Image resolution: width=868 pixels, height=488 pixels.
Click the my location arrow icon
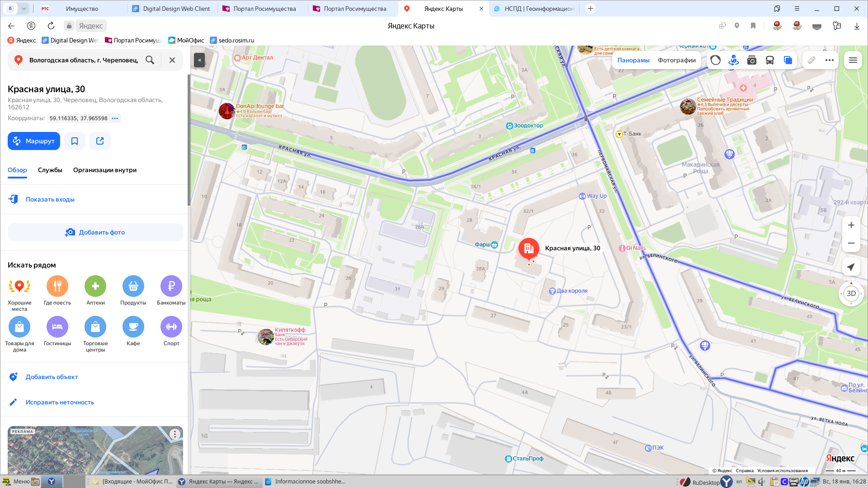tap(851, 267)
